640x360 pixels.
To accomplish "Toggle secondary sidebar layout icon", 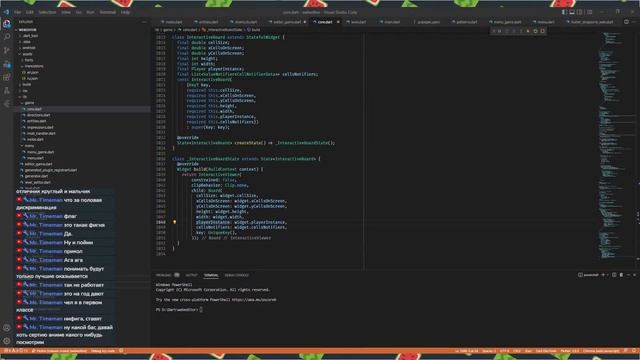I will point(580,12).
